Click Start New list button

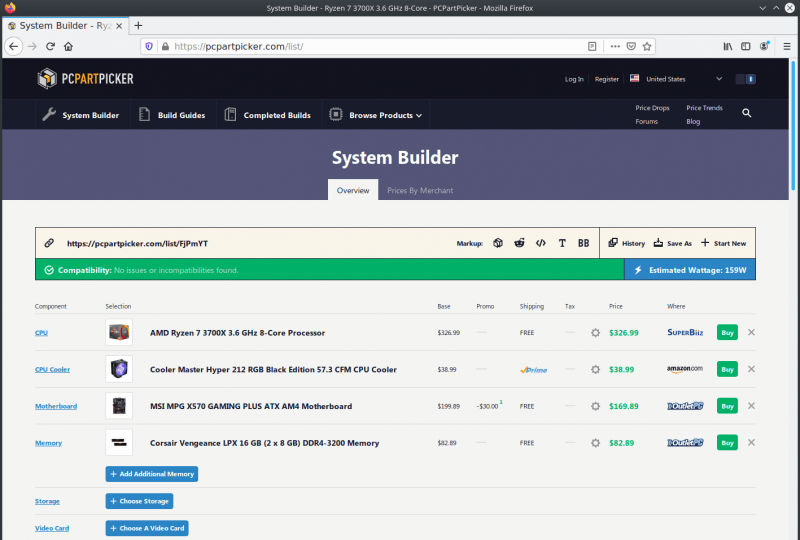723,243
